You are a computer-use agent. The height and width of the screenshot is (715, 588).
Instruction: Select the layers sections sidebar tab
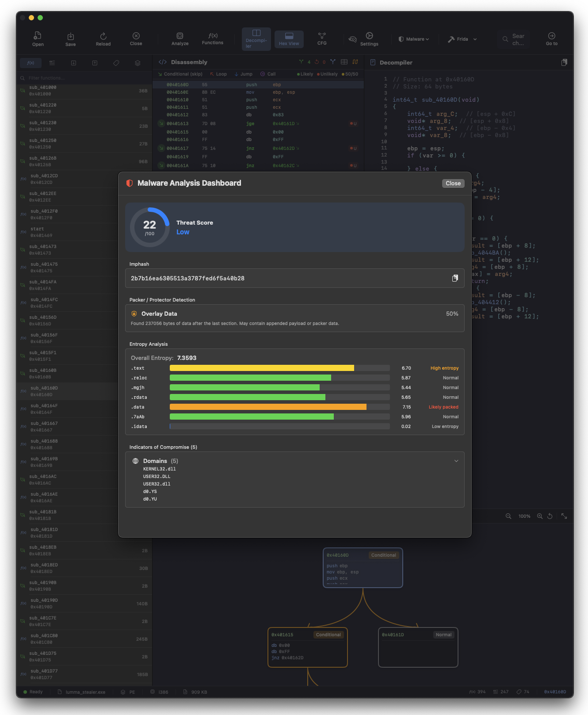point(137,63)
